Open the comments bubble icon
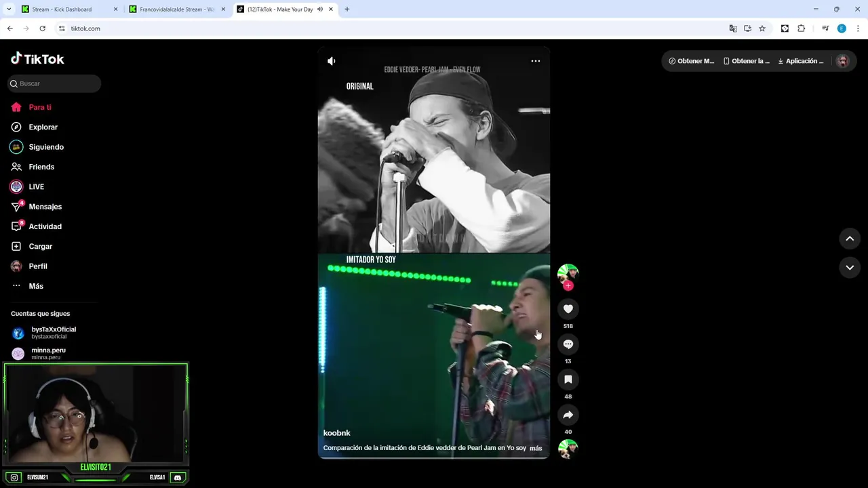The image size is (868, 488). 568,344
